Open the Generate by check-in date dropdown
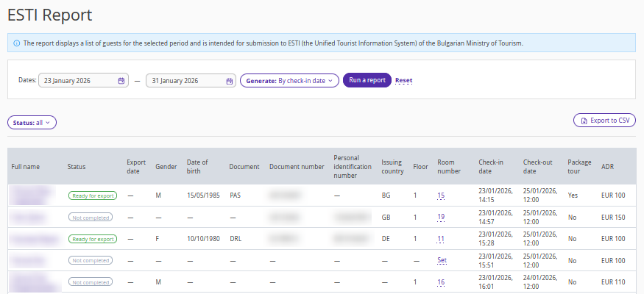644x294 pixels. [289, 81]
